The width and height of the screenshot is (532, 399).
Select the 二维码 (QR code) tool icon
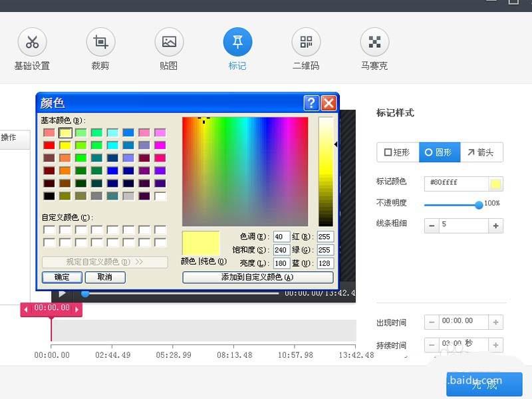pyautogui.click(x=306, y=41)
